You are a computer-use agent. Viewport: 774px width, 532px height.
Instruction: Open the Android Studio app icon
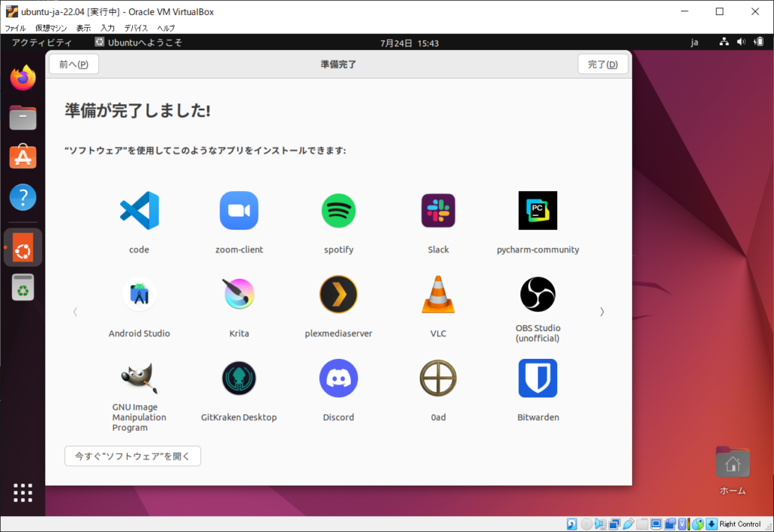139,295
